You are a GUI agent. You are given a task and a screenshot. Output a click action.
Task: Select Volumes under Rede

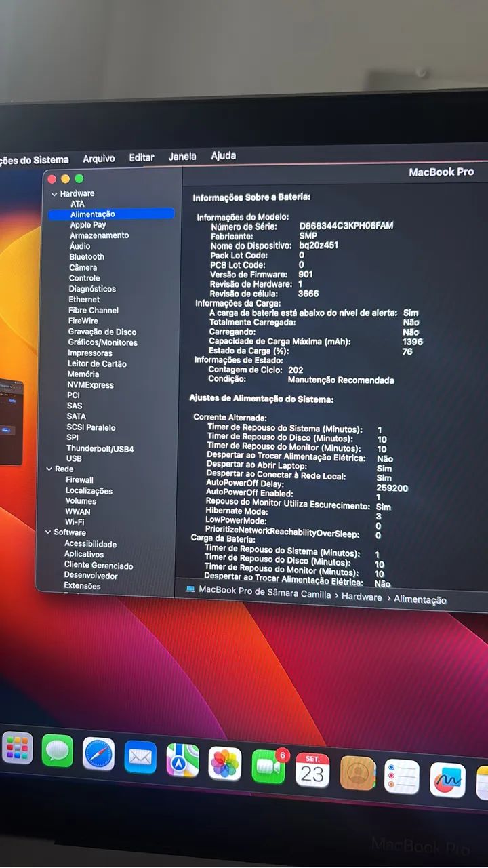pyautogui.click(x=81, y=501)
